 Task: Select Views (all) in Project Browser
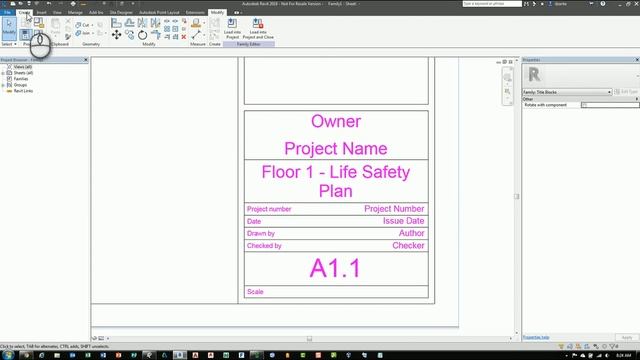[22, 67]
